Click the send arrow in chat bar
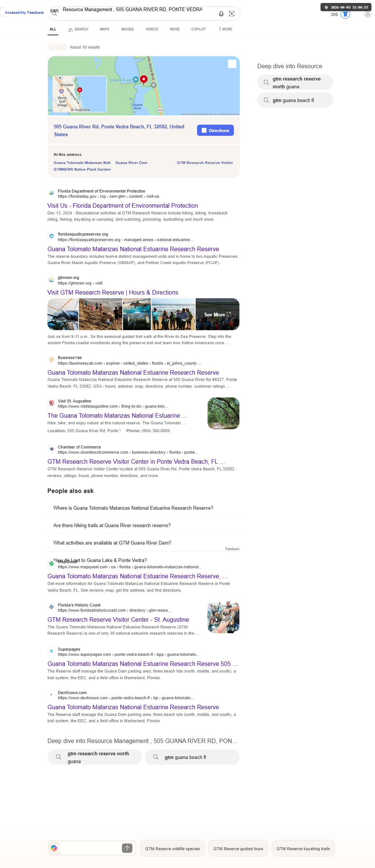This screenshot has height=868, width=375. (127, 848)
